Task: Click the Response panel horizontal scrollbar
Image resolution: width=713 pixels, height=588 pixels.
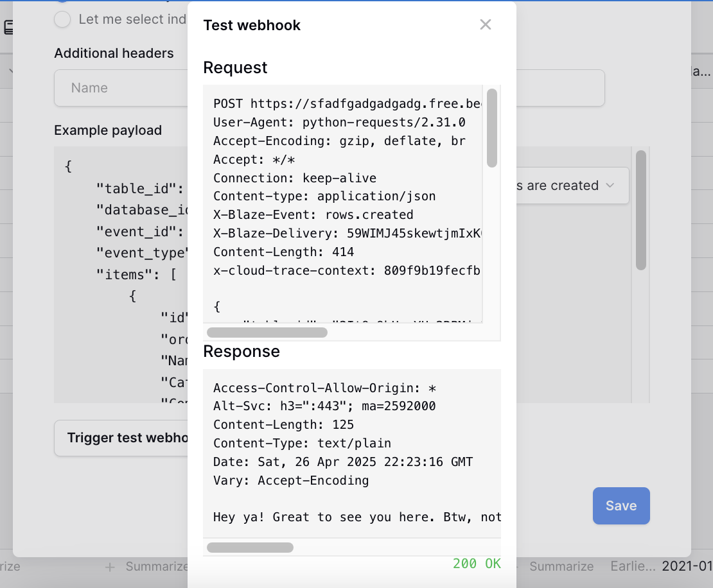Action: point(250,548)
